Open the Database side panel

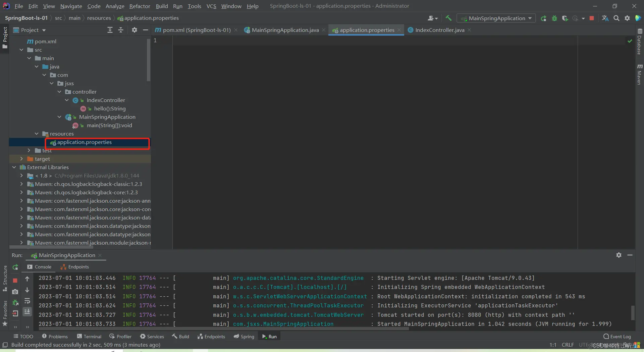coord(639,42)
